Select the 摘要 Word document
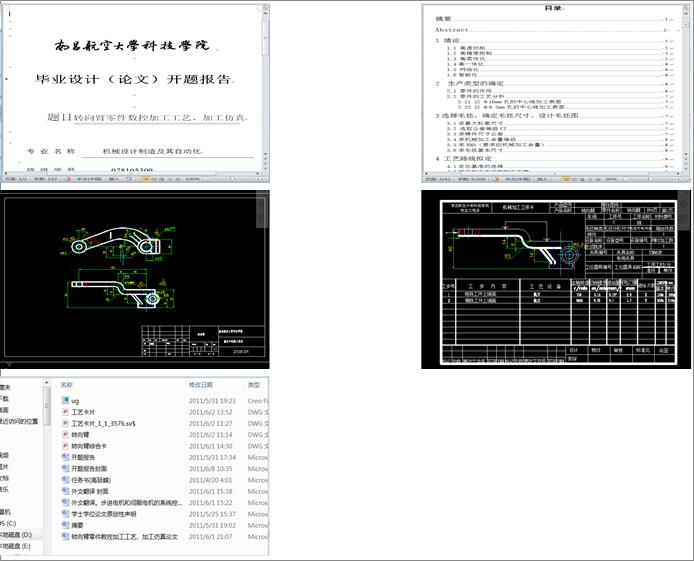 pos(78,525)
